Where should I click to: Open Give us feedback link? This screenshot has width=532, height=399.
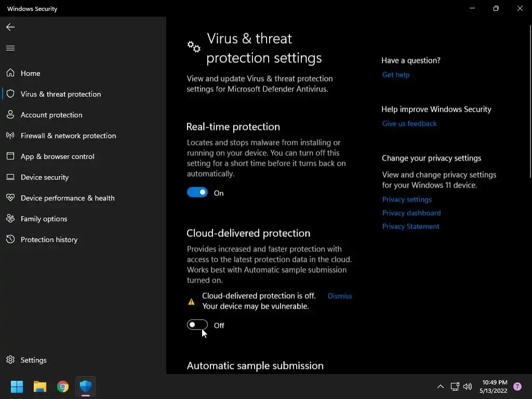pyautogui.click(x=409, y=124)
